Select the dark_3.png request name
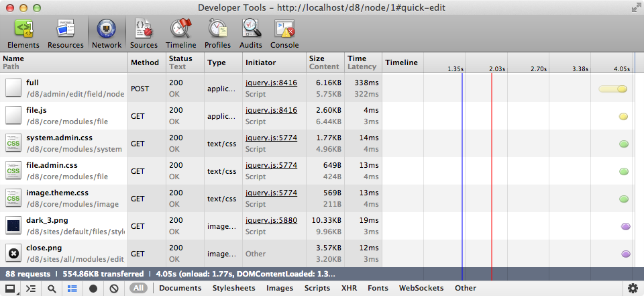Screen dimensions: 644x296 pyautogui.click(x=47, y=221)
